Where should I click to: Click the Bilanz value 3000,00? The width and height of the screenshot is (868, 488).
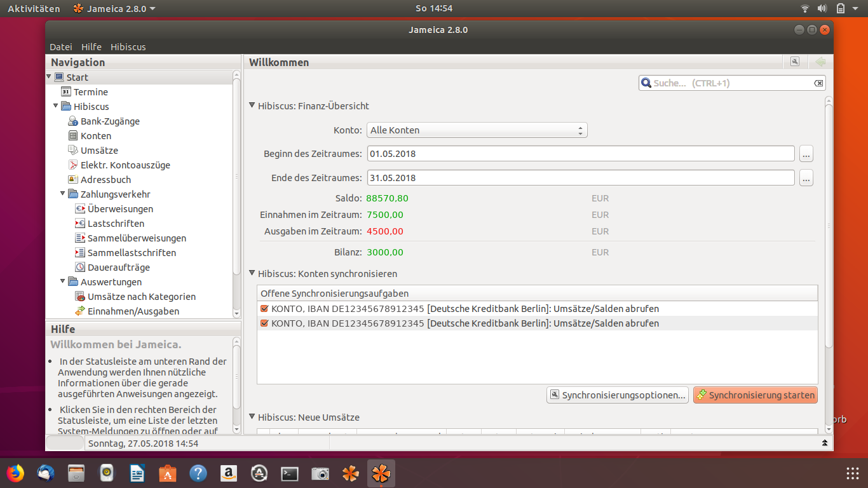pyautogui.click(x=385, y=252)
